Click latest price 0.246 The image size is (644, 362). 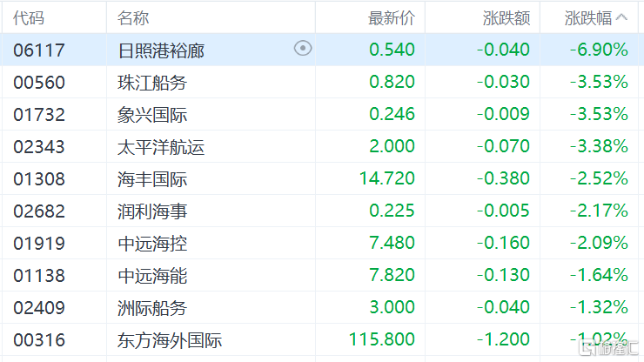tap(392, 114)
